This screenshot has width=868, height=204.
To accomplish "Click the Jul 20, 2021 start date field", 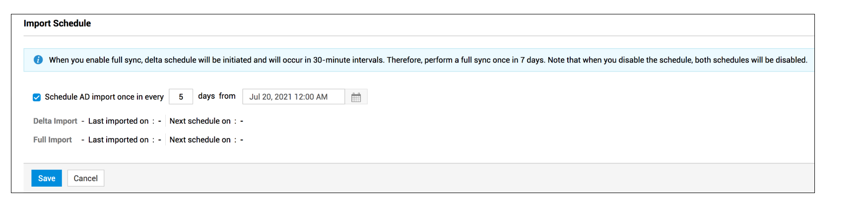I will coord(293,97).
